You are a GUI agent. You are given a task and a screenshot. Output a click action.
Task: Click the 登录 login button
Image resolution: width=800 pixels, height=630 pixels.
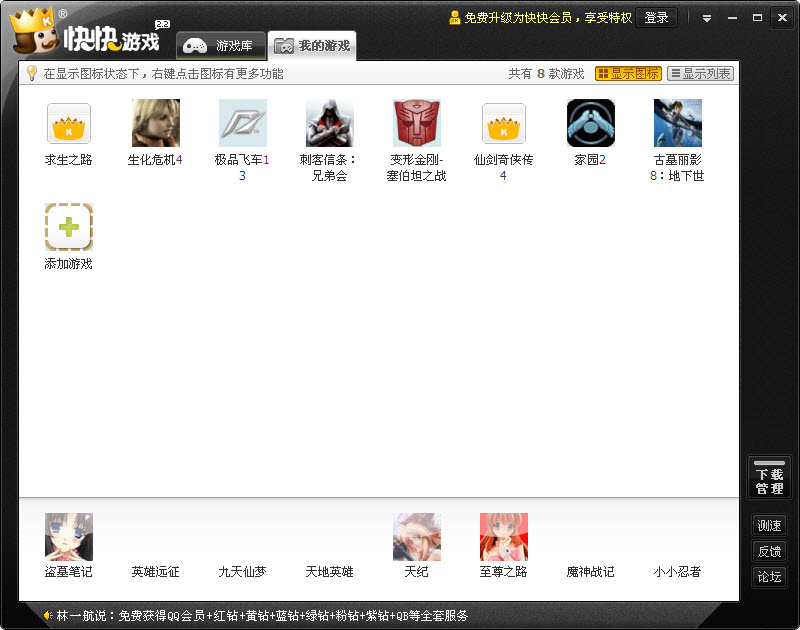[x=657, y=18]
